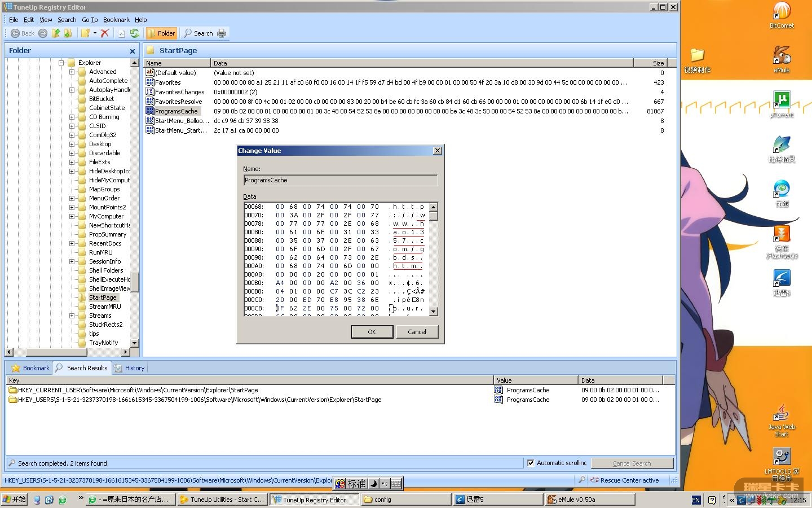The height and width of the screenshot is (508, 812).
Task: Click hex data row 000B0 in editor
Action: (335, 283)
